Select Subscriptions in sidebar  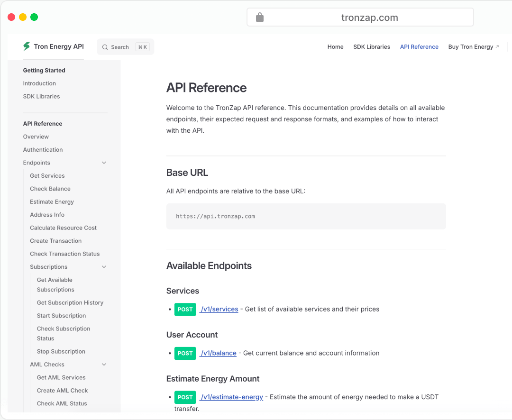pos(49,267)
